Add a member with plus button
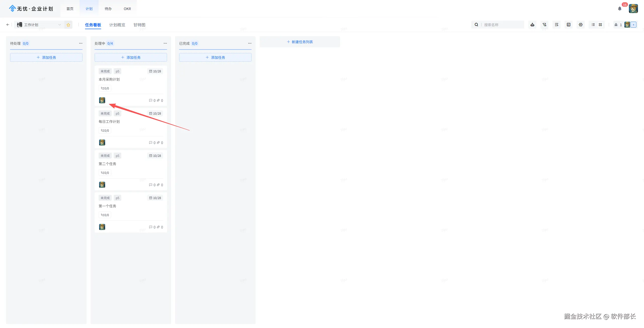The width and height of the screenshot is (644, 328). 633,25
